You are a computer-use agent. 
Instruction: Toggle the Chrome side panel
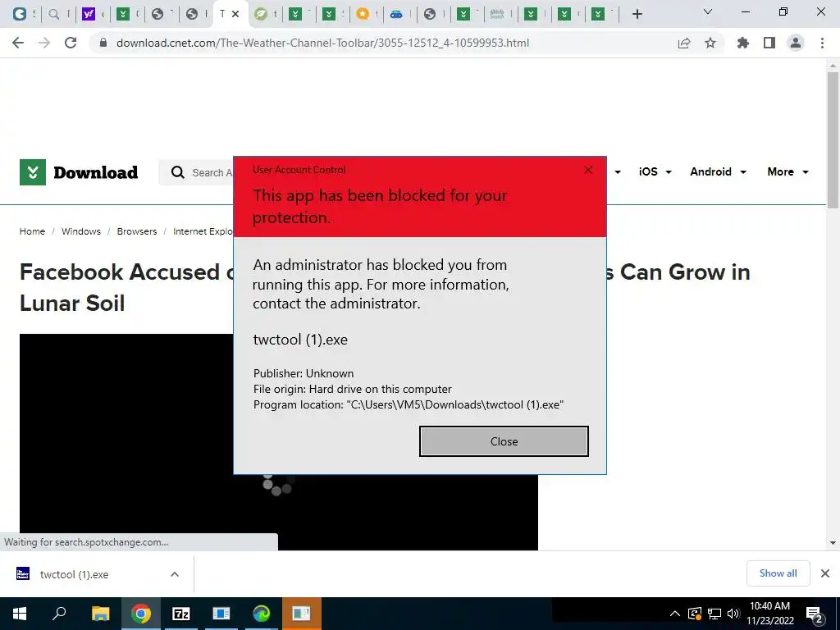(769, 43)
